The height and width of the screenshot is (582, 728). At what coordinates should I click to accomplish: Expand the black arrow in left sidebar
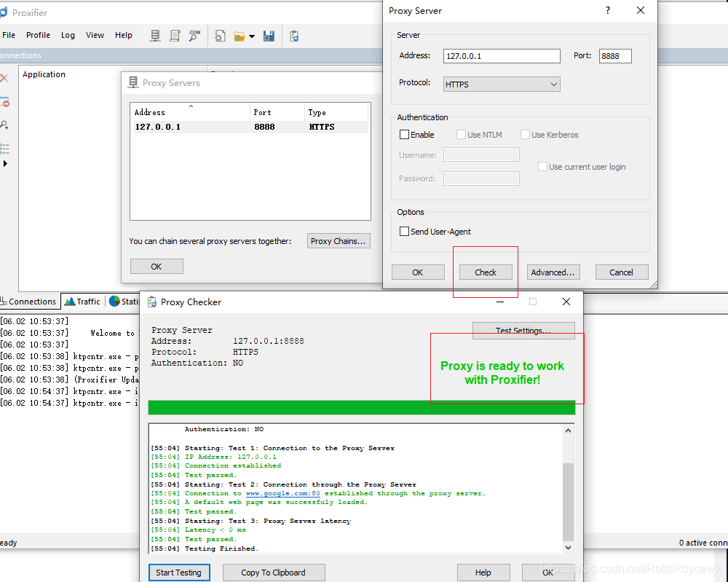tap(5, 163)
